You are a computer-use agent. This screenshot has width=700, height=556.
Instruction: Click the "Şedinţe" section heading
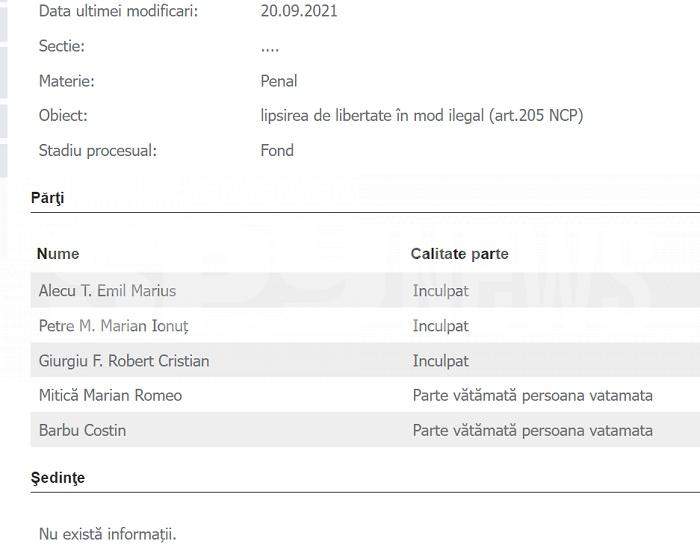pos(58,478)
